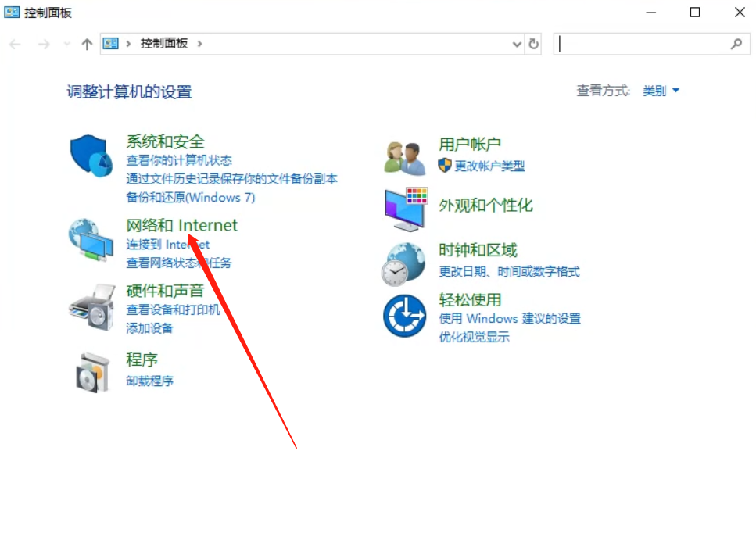Viewport: 756px width, 533px height.
Task: Open the Clock and Region globe-clock icon
Action: pos(403,263)
